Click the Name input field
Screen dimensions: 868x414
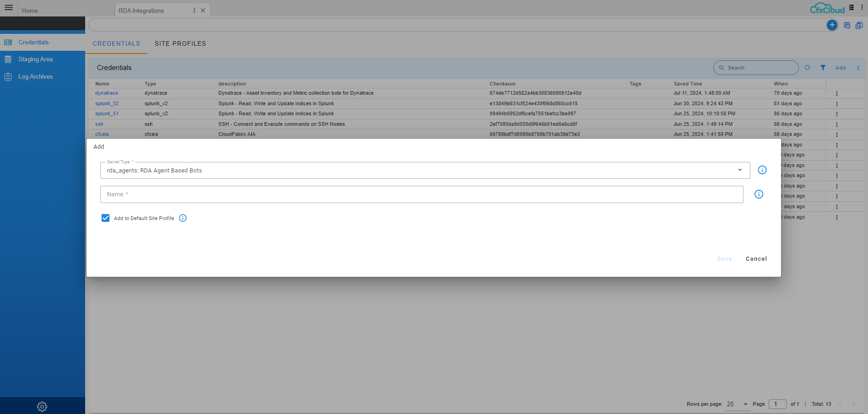click(421, 194)
